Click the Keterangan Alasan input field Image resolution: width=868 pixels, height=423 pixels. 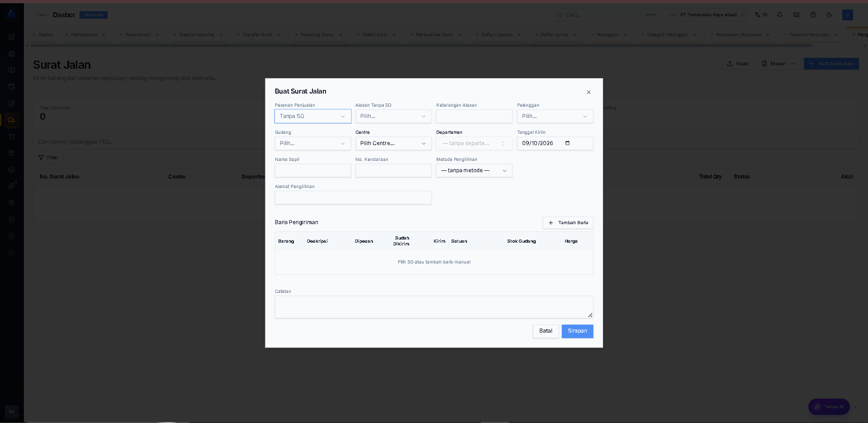click(474, 116)
